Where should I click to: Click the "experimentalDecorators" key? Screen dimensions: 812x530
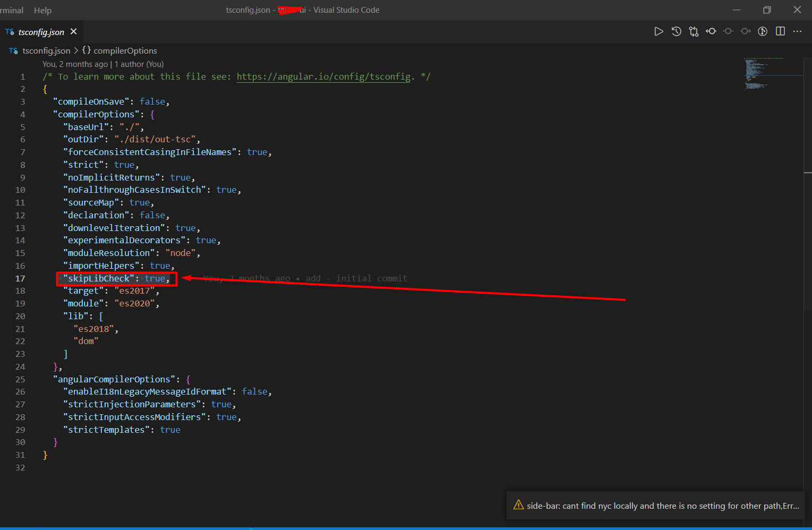click(124, 240)
